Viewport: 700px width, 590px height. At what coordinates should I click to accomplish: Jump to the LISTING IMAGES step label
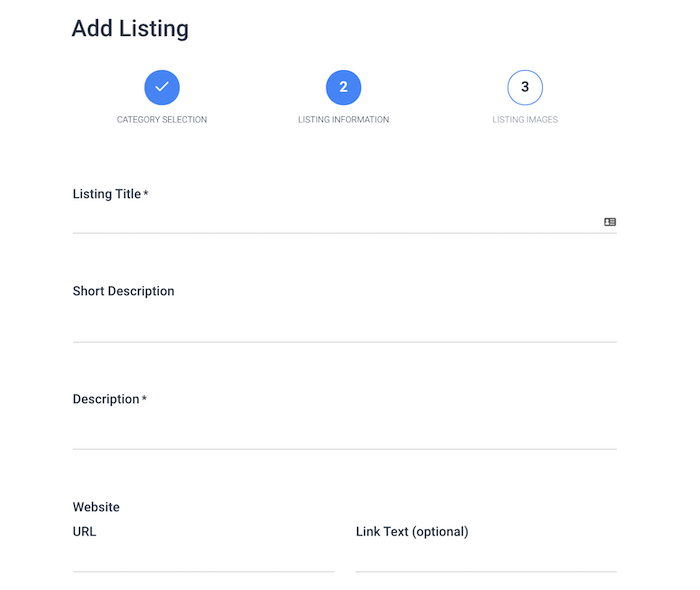[x=525, y=120]
